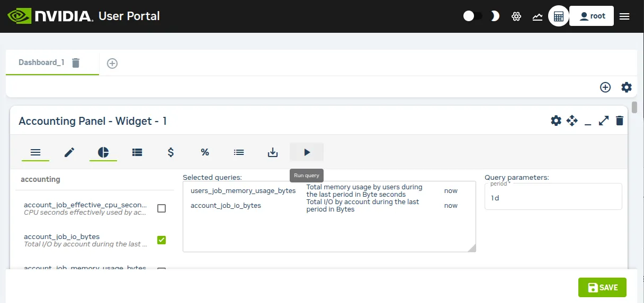Click the move widget arrows icon

coord(572,121)
